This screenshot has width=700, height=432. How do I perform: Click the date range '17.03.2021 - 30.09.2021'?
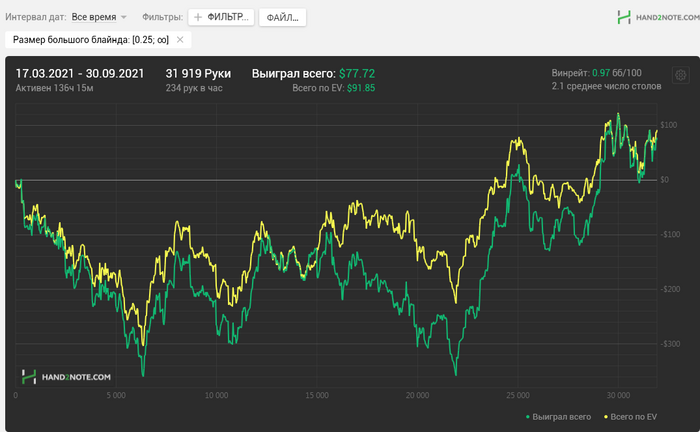click(x=80, y=74)
